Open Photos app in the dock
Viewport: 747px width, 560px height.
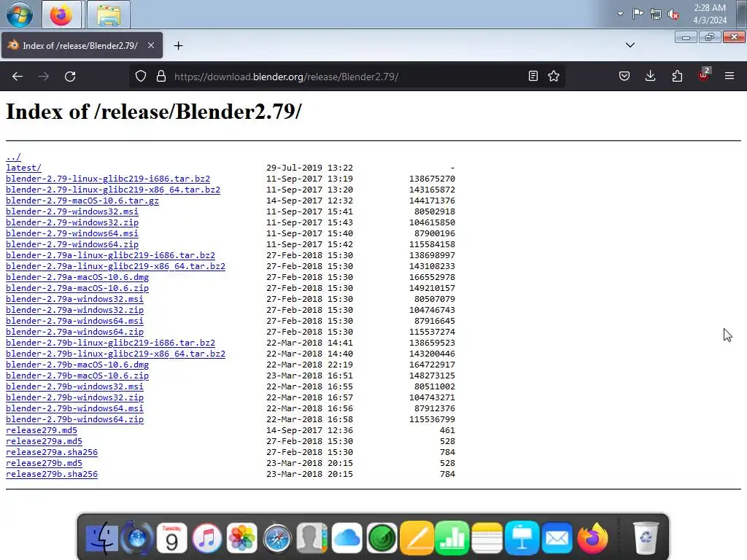pyautogui.click(x=242, y=539)
